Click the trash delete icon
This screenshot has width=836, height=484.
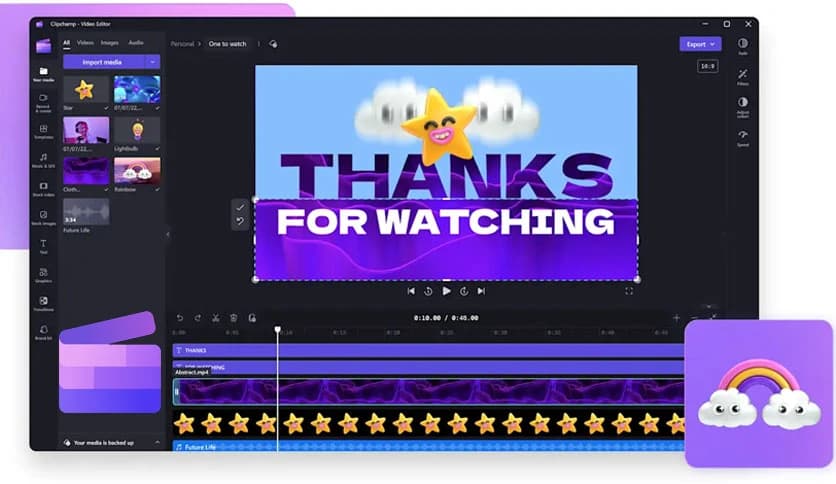(234, 318)
